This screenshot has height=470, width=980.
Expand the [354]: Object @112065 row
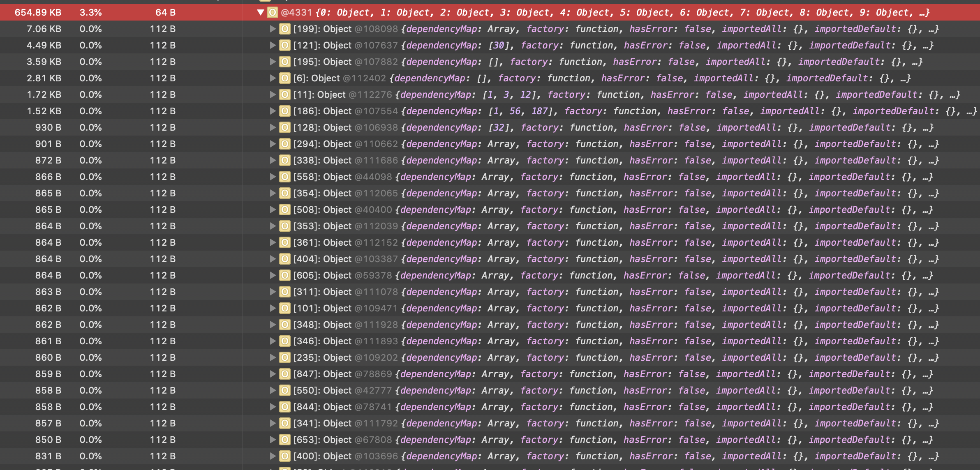pos(273,193)
